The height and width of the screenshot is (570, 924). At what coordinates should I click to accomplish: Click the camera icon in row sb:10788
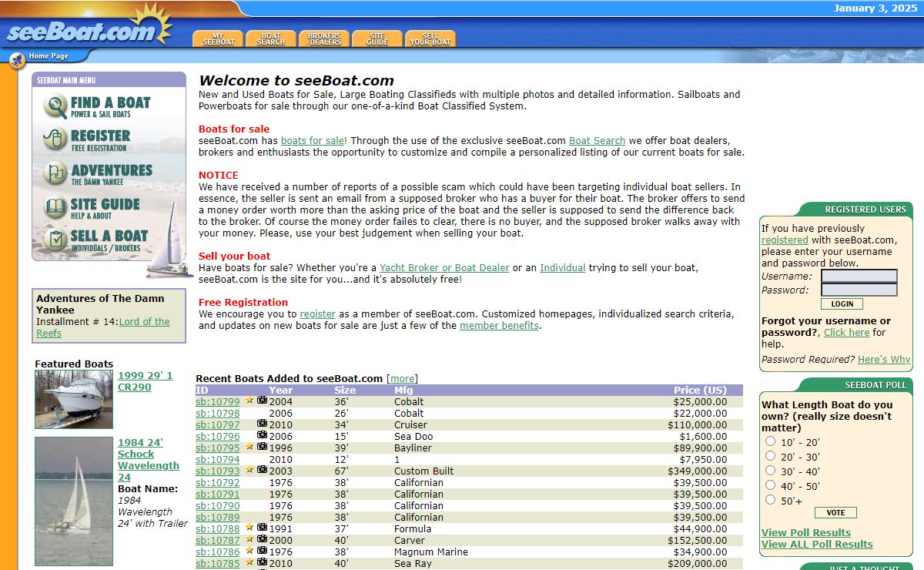click(x=262, y=528)
